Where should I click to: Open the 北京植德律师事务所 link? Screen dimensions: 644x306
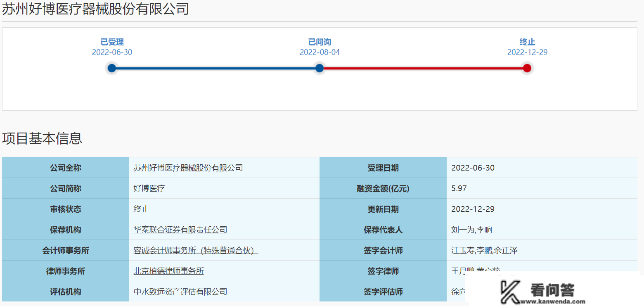(168, 271)
